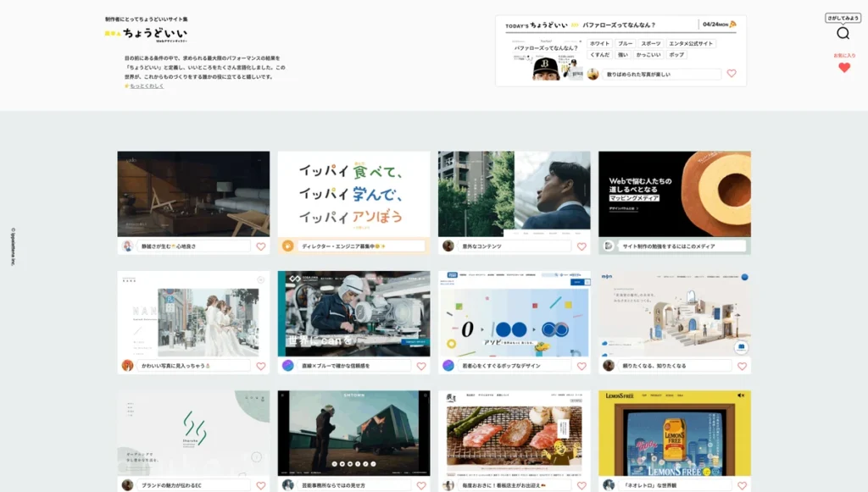Open the wedding dress street thumbnail

click(194, 313)
